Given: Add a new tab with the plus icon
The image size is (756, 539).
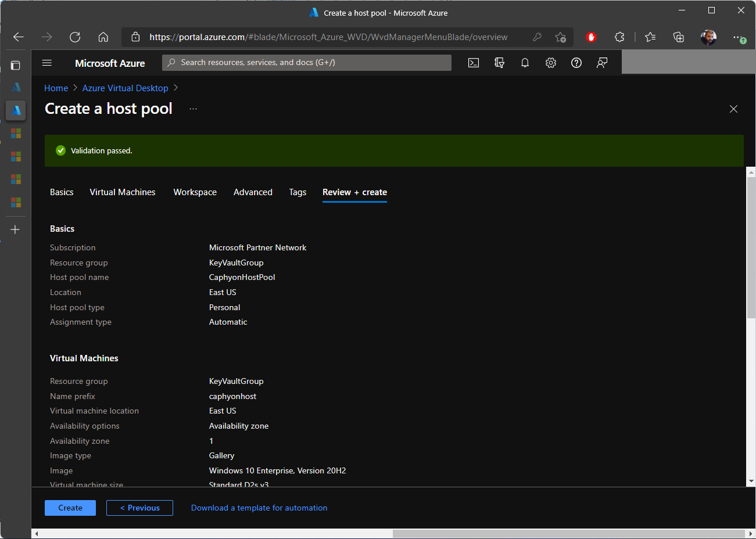Looking at the screenshot, I should coord(16,229).
